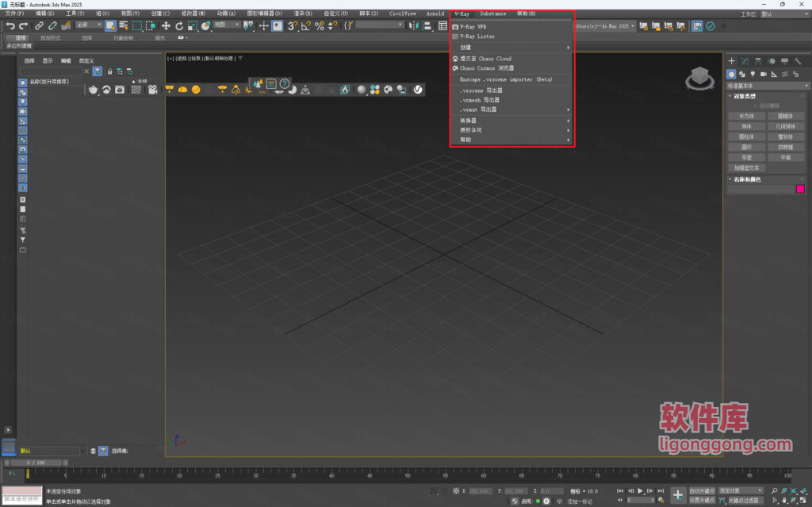The height and width of the screenshot is (507, 812).
Task: Open the 标准基本体 primitives dropdown
Action: [768, 86]
